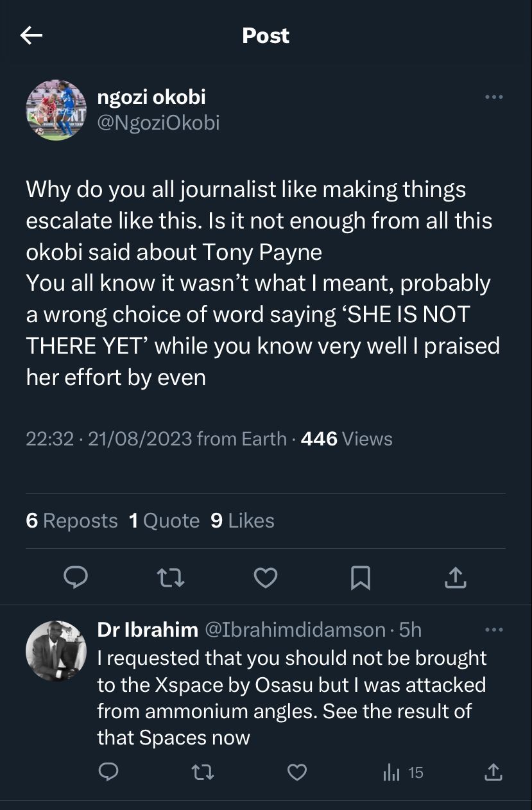This screenshot has width=532, height=810.
Task: Share the main post
Action: point(455,578)
